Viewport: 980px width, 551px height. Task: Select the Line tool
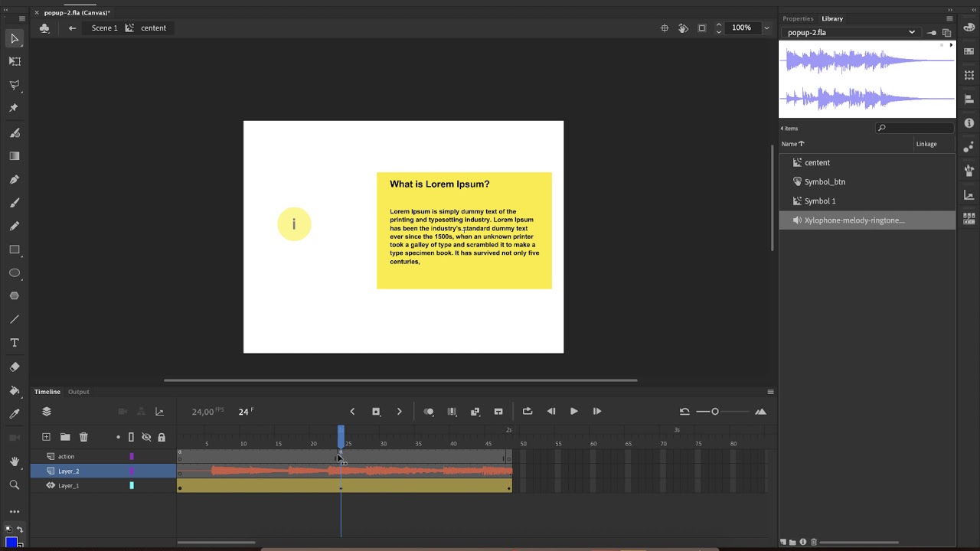pyautogui.click(x=15, y=319)
